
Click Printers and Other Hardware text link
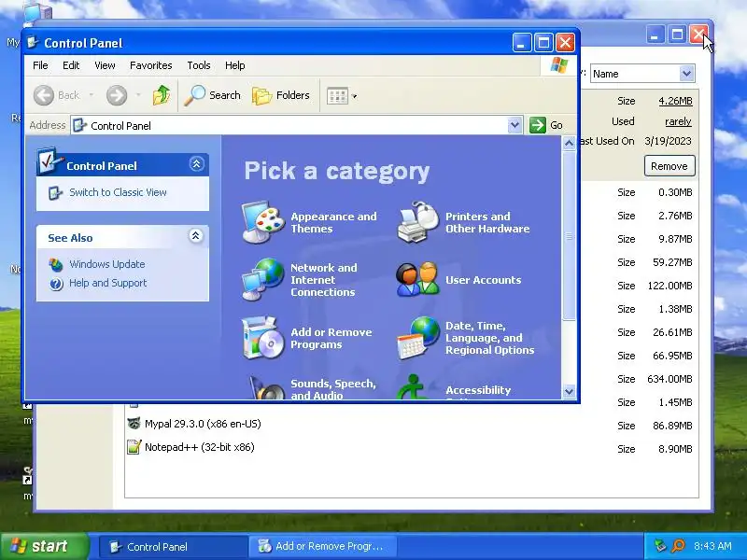tap(487, 222)
